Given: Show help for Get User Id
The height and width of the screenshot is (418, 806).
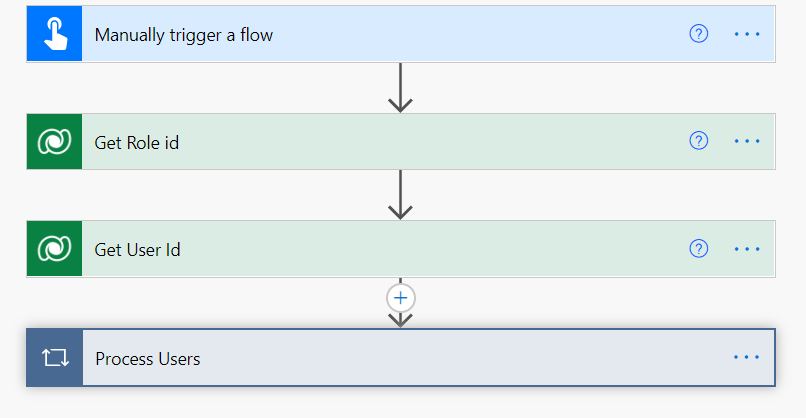Looking at the screenshot, I should pyautogui.click(x=699, y=249).
